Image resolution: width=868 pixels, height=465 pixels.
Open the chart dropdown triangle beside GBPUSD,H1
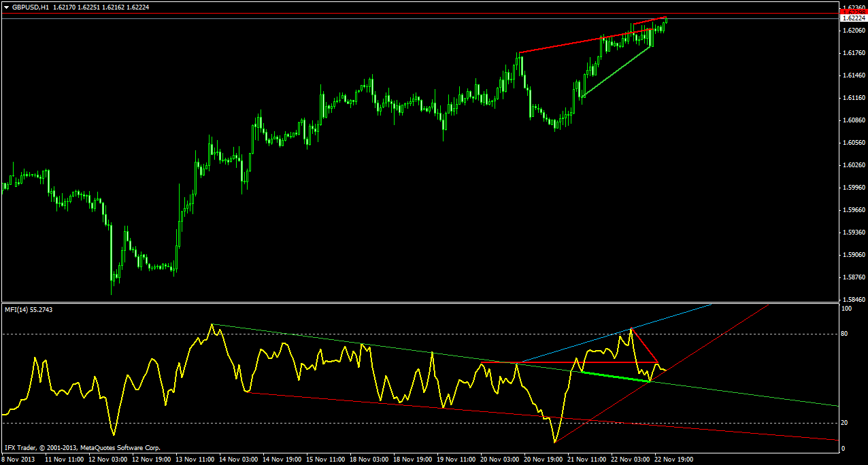tap(7, 6)
